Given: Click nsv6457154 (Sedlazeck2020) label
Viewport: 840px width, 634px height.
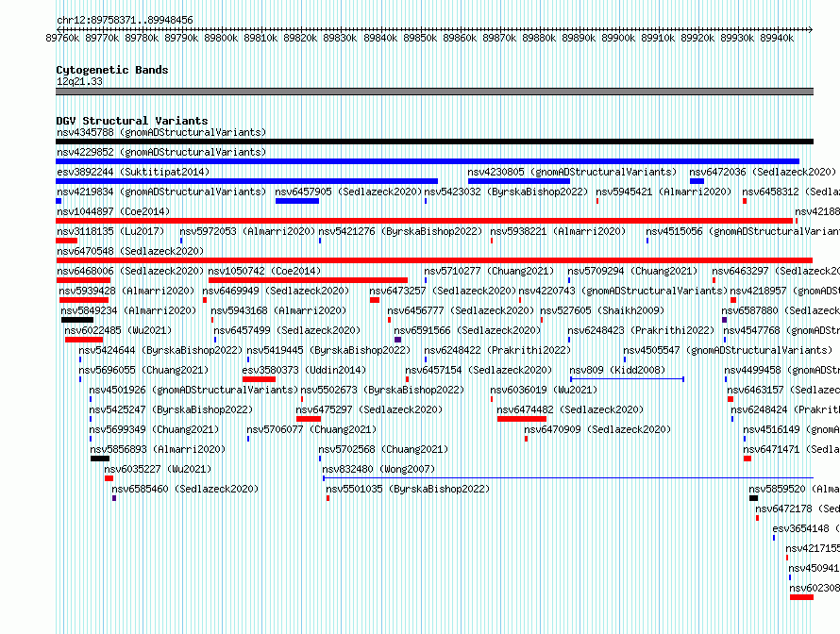Looking at the screenshot, I should point(479,370).
